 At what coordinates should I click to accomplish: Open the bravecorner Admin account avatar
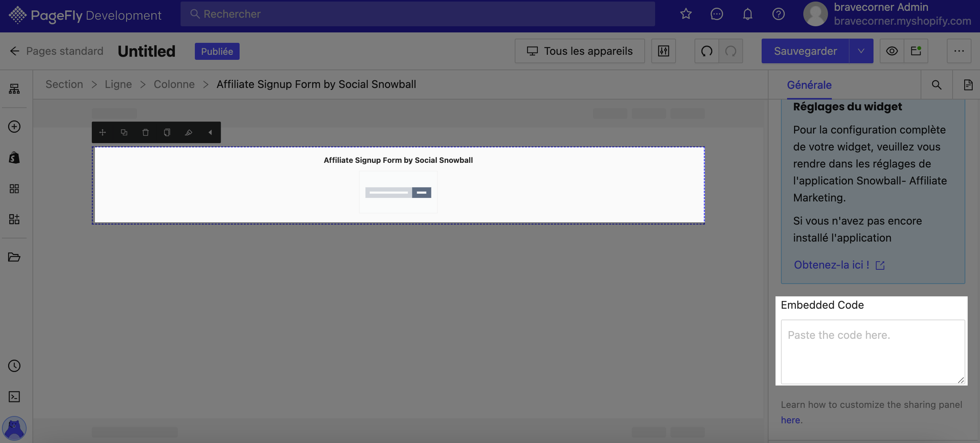point(815,14)
